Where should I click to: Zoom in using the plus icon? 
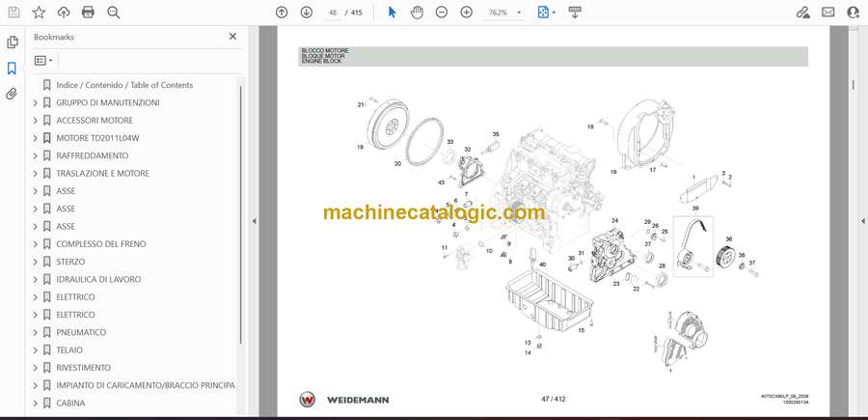467,13
